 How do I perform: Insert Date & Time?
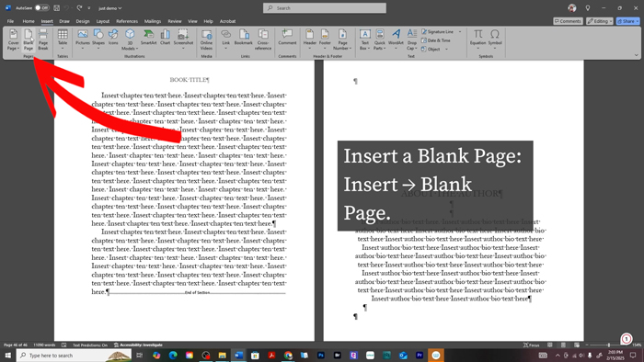[x=436, y=40]
